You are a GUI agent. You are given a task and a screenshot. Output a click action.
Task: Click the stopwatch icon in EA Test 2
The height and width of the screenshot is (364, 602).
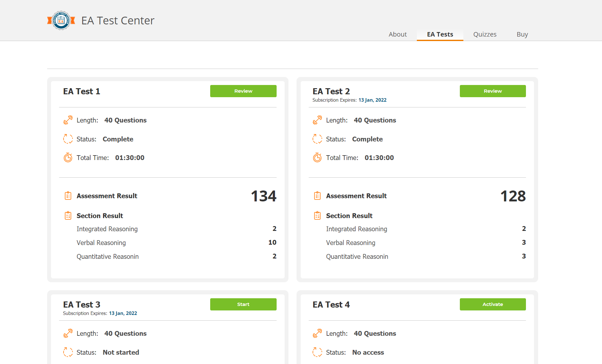(317, 157)
